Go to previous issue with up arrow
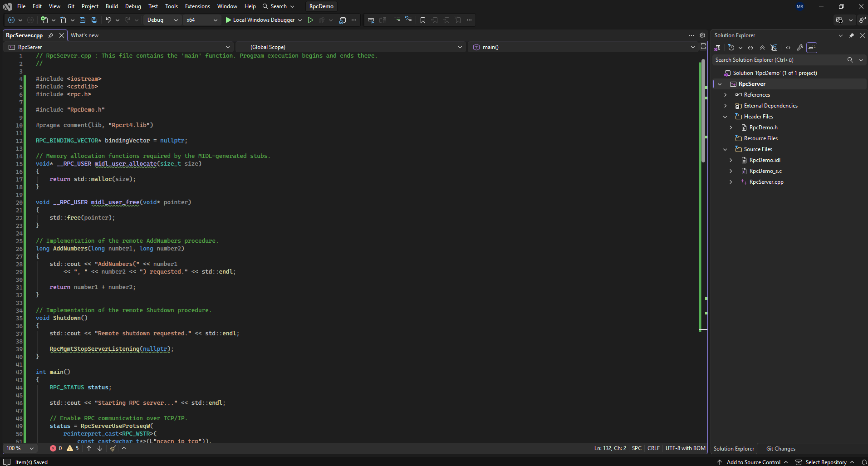 pos(89,448)
